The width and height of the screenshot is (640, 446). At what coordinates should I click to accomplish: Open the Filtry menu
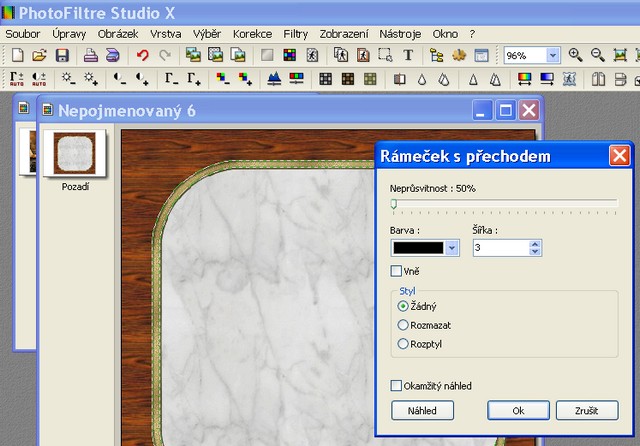tap(296, 34)
